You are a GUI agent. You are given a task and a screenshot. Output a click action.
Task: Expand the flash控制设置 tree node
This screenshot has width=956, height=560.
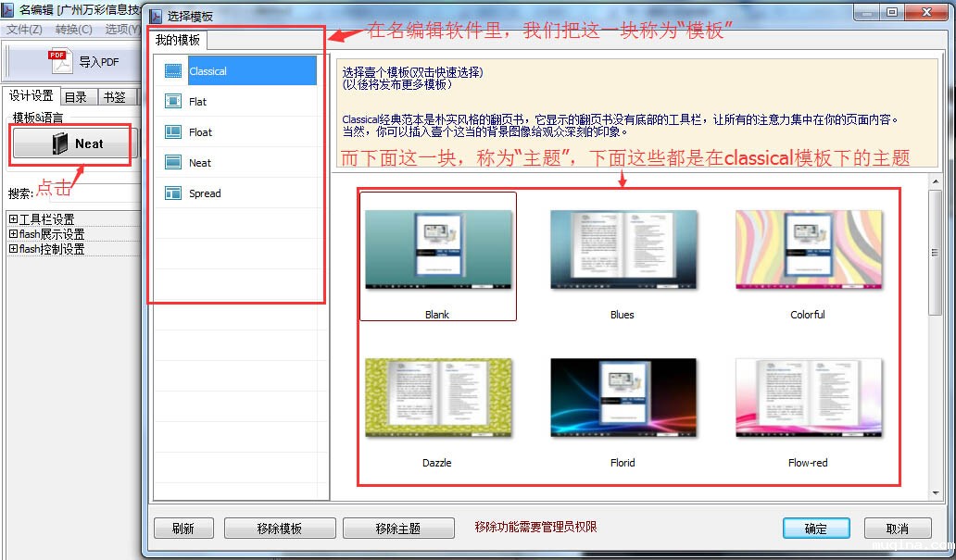point(13,249)
